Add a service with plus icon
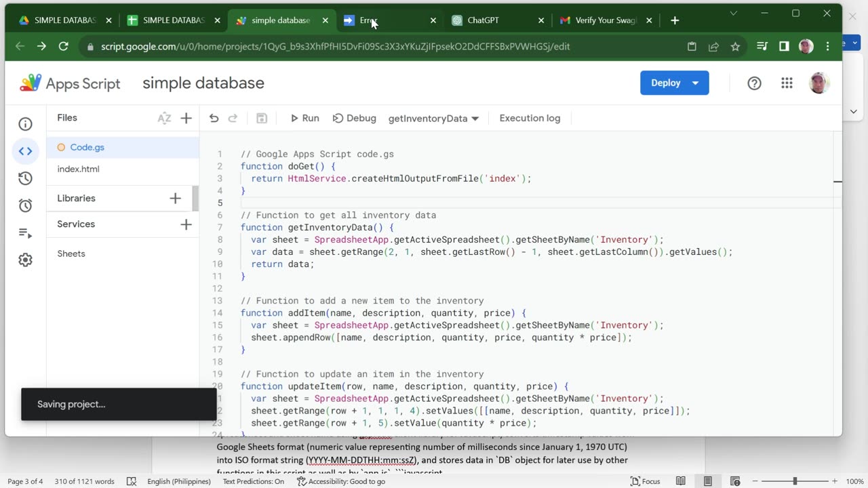 (186, 224)
